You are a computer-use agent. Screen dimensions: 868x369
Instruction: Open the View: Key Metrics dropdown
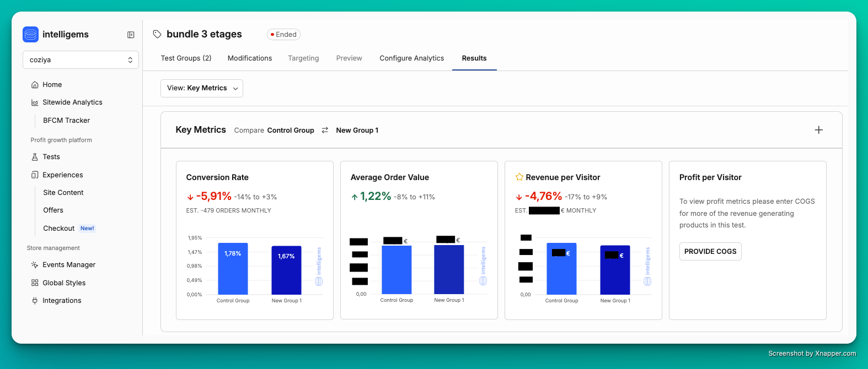(202, 88)
